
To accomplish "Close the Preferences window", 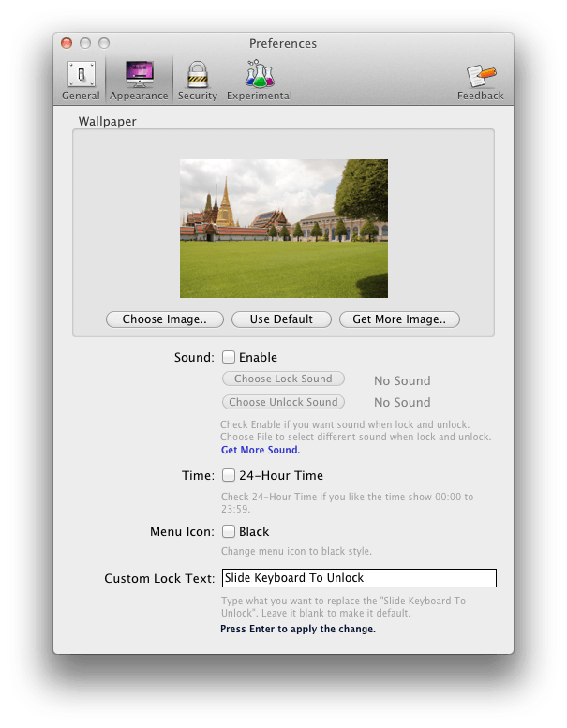I will [x=67, y=43].
